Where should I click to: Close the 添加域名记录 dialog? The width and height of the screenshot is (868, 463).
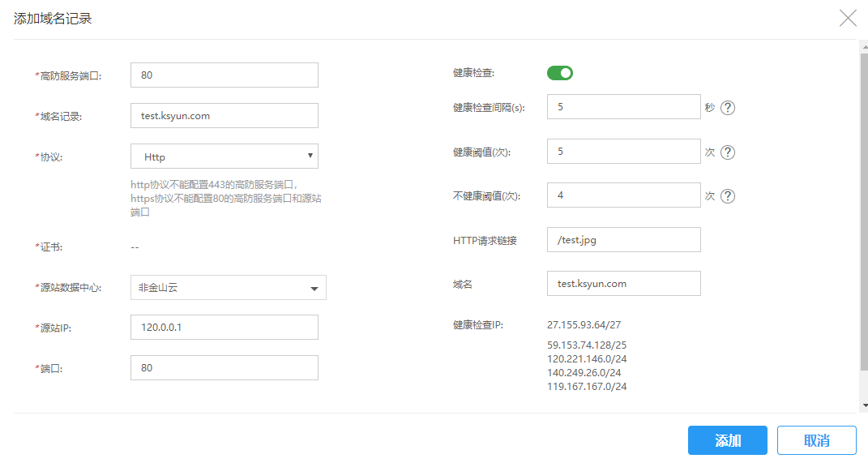click(x=848, y=19)
